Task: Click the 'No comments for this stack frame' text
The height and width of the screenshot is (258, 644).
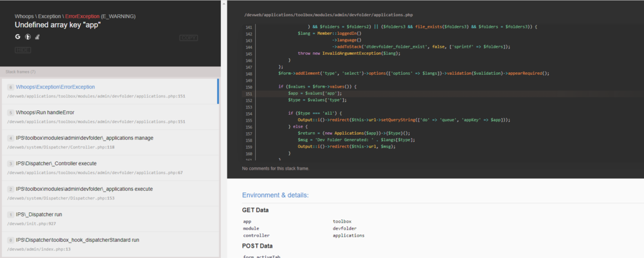Action: click(x=276, y=168)
